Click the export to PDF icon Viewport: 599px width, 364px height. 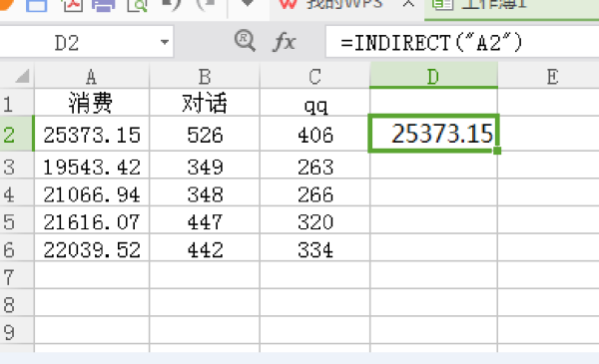73,5
